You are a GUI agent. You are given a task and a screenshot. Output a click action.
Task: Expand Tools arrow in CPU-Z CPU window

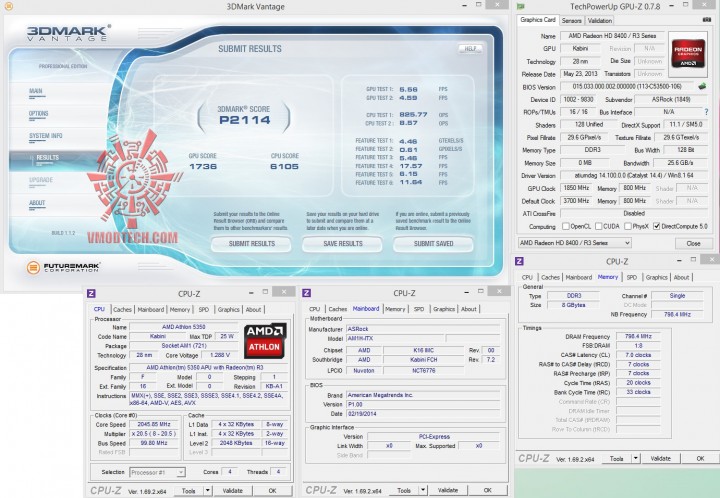pyautogui.click(x=208, y=491)
